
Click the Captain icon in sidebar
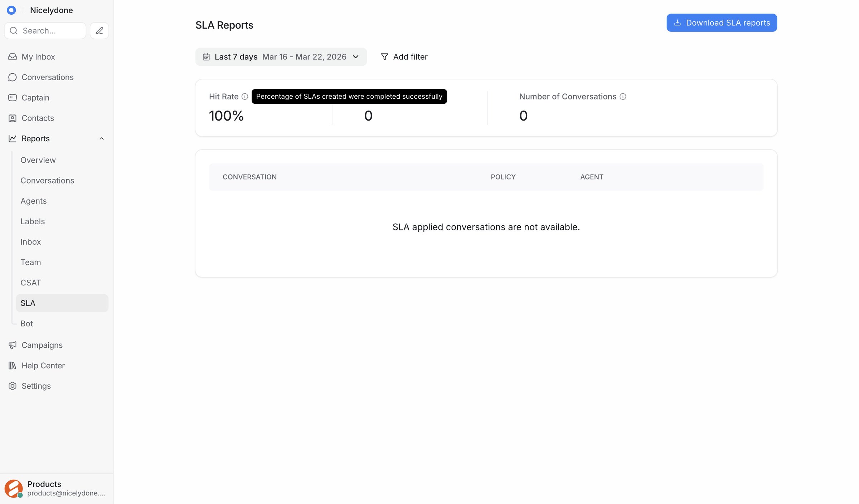(13, 98)
